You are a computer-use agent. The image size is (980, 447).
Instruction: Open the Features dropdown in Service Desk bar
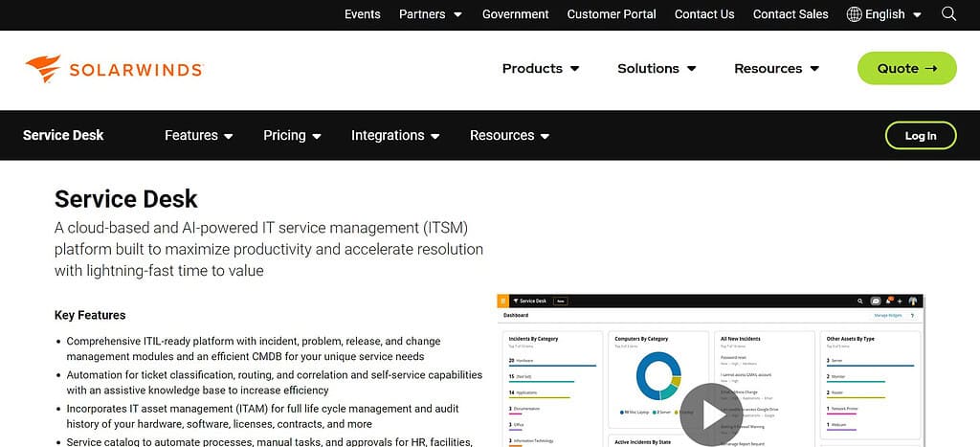pyautogui.click(x=199, y=135)
